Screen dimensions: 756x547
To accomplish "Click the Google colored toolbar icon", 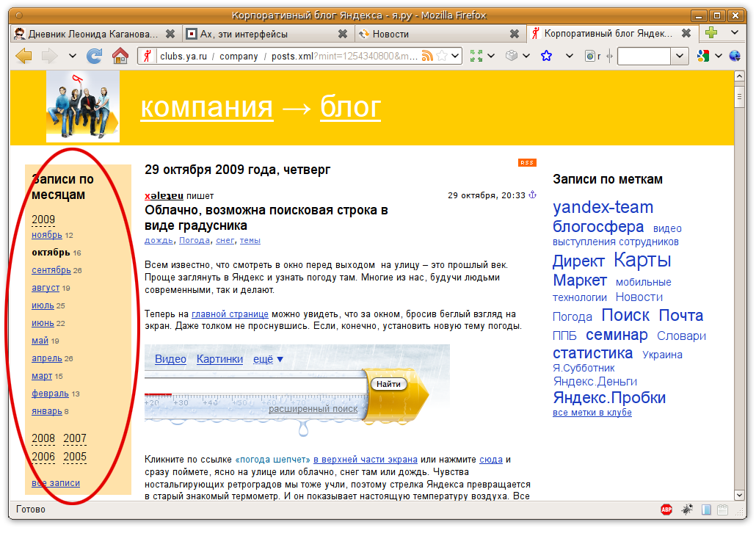I will [x=703, y=56].
